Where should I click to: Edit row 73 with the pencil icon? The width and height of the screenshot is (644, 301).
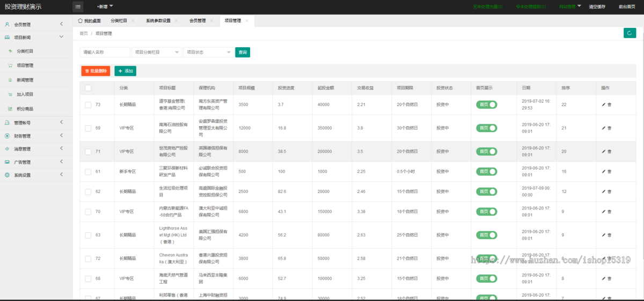604,105
